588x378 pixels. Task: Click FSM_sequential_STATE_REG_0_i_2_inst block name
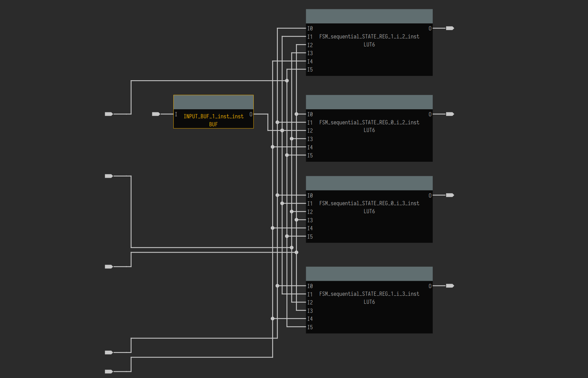[369, 122]
